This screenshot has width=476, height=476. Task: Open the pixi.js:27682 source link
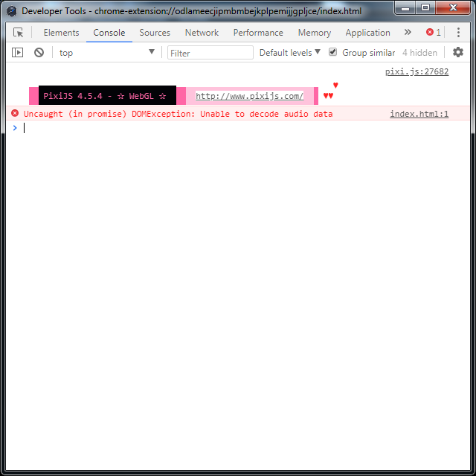coord(416,71)
